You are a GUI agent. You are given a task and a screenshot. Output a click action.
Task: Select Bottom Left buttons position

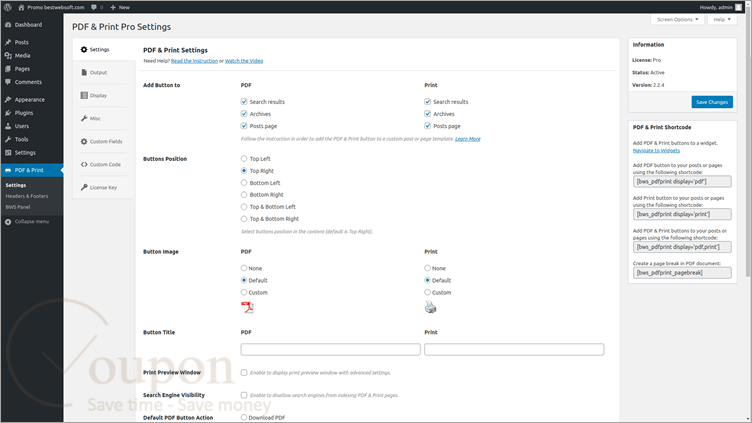coord(244,183)
